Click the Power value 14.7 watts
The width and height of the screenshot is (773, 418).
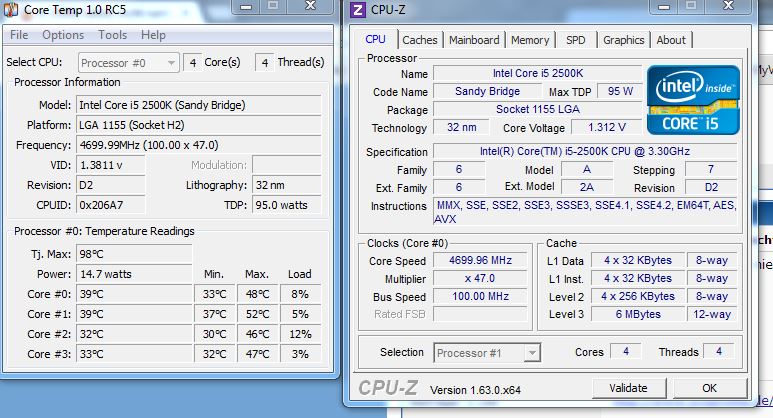point(134,274)
